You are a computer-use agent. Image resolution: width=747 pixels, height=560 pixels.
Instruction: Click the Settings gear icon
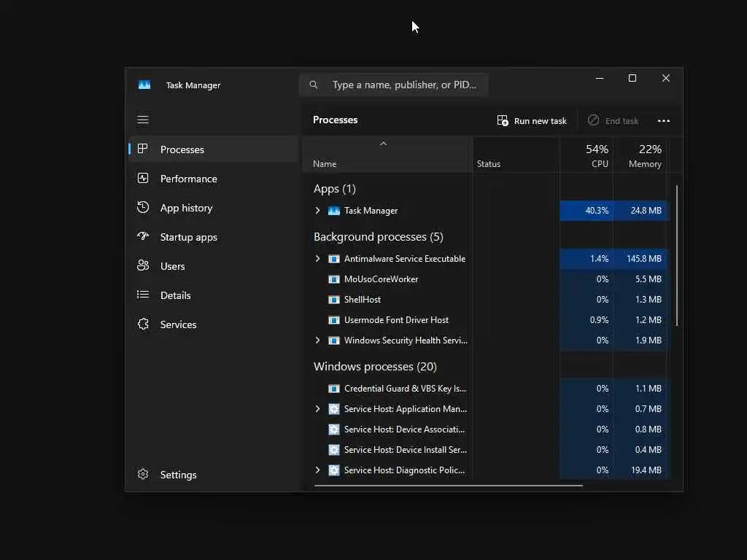(x=143, y=474)
